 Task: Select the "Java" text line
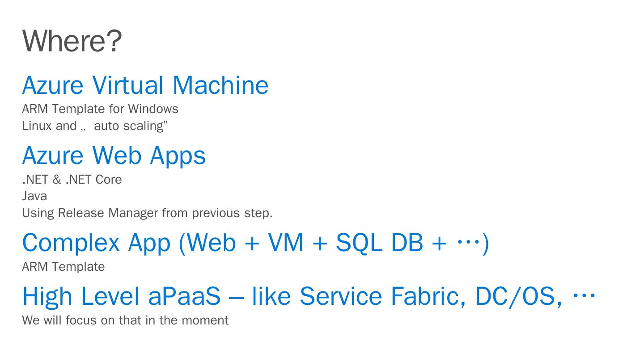(x=34, y=196)
